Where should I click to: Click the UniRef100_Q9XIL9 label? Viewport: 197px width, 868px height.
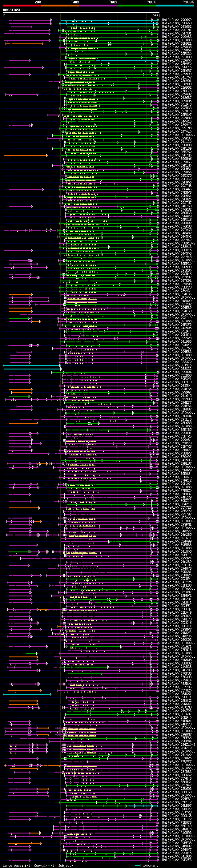pyautogui.click(x=176, y=318)
